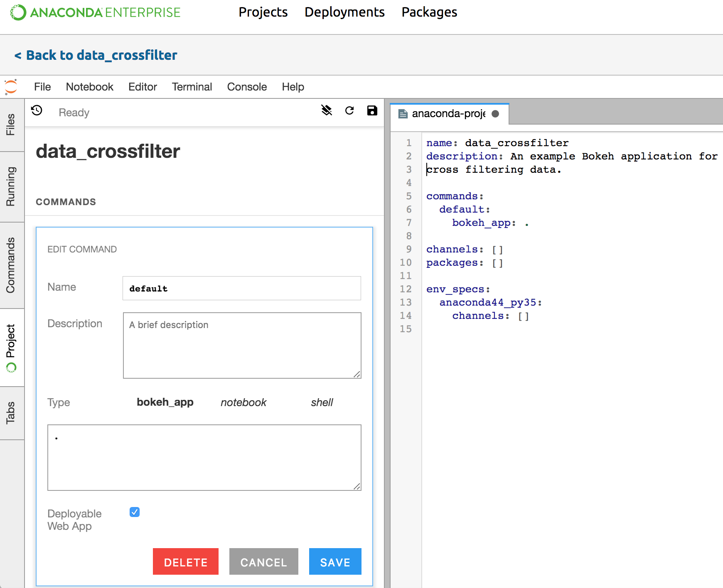Go to Packages in top navigation
This screenshot has width=723, height=588.
(429, 12)
